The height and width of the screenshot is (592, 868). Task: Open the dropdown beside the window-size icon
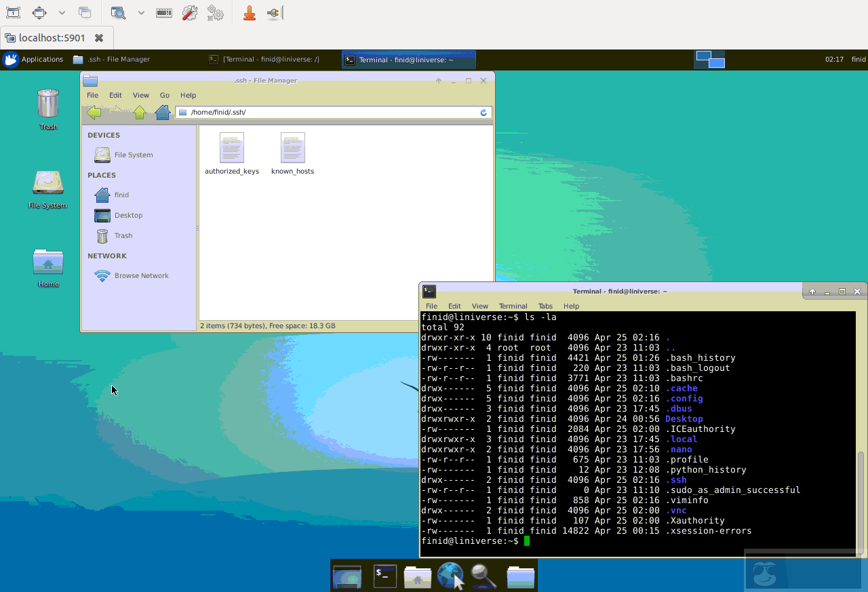click(x=60, y=13)
